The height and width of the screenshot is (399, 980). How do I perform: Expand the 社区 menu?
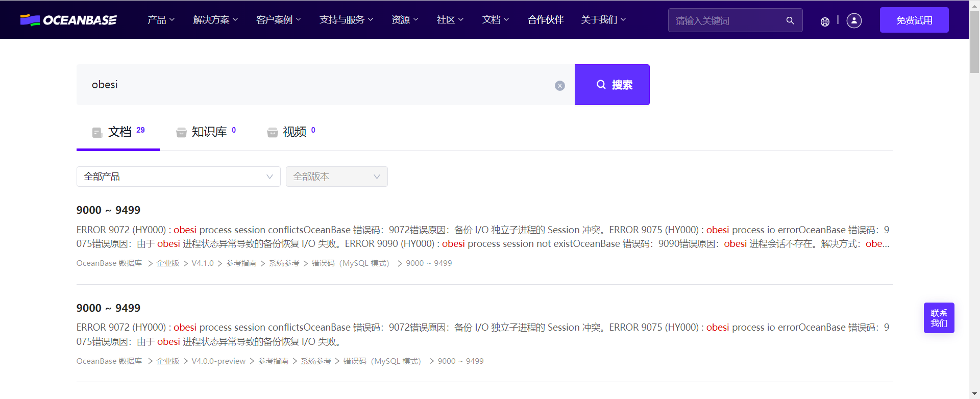tap(450, 20)
